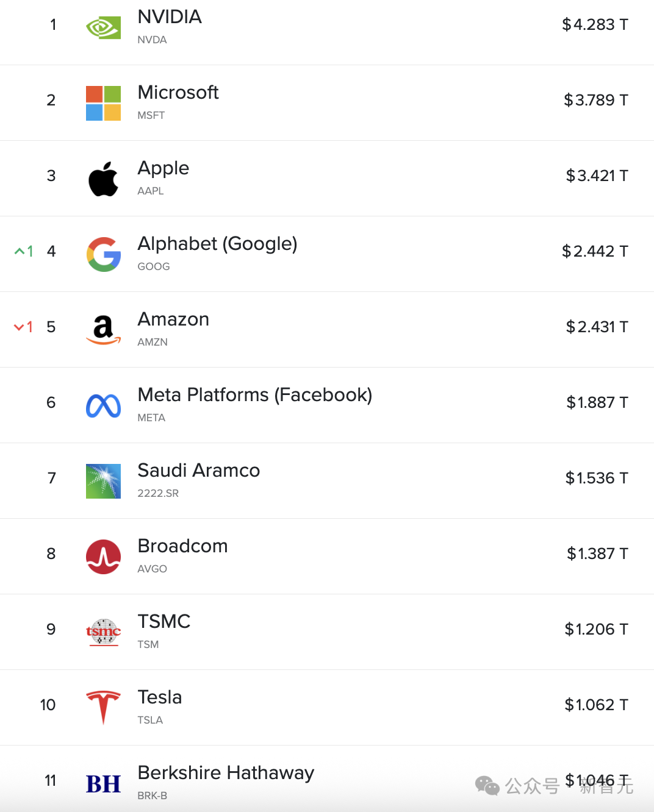
Task: Click the BH Berkshire Hathaway logo
Action: pos(103,784)
